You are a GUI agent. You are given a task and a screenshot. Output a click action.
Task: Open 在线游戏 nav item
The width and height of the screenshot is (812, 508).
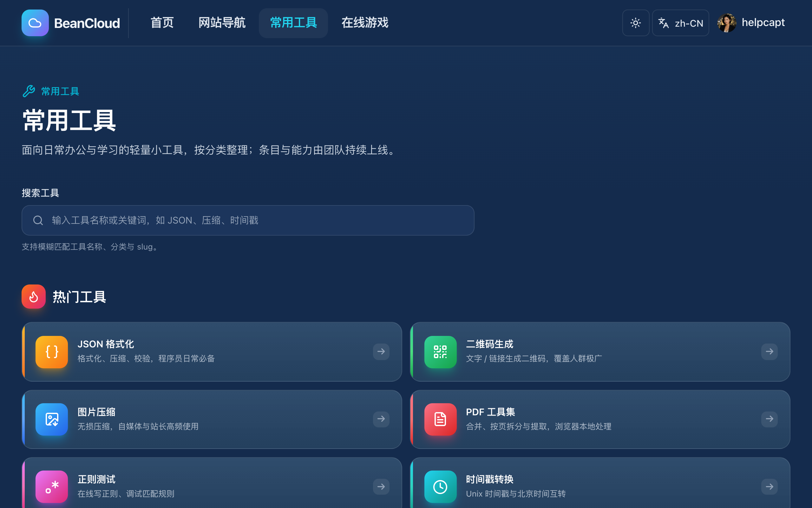(x=365, y=23)
